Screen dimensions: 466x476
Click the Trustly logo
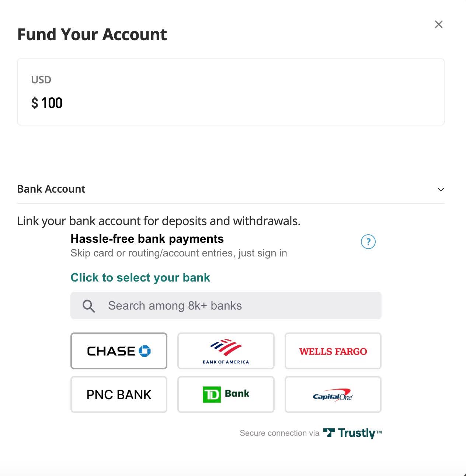click(x=352, y=433)
